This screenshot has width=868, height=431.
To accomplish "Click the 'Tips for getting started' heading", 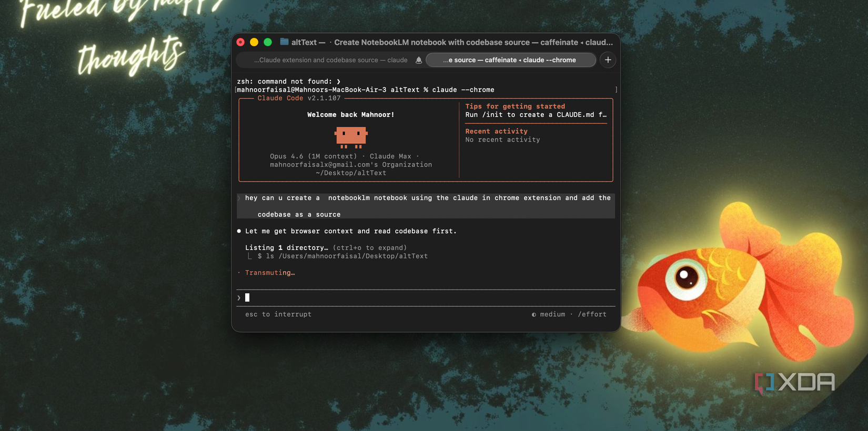I will [515, 106].
